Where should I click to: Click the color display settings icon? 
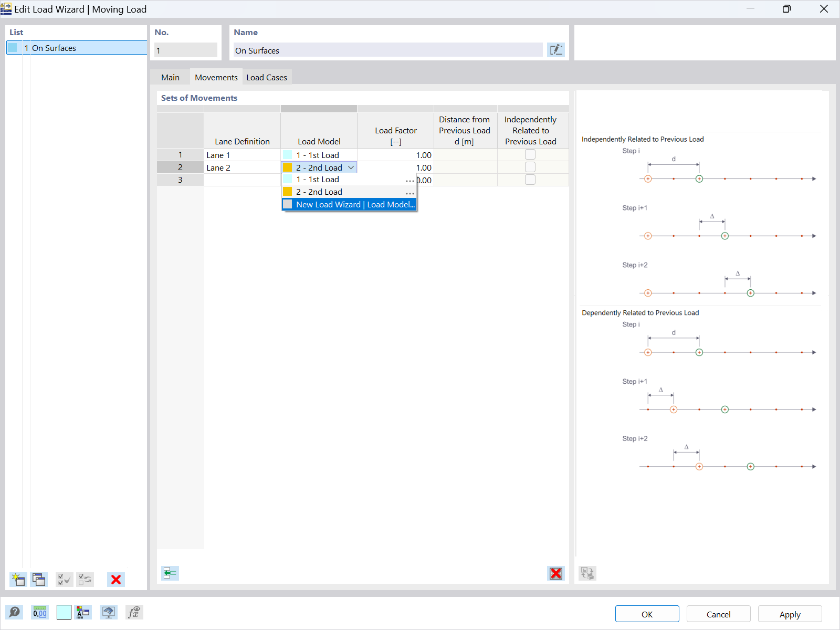83,612
